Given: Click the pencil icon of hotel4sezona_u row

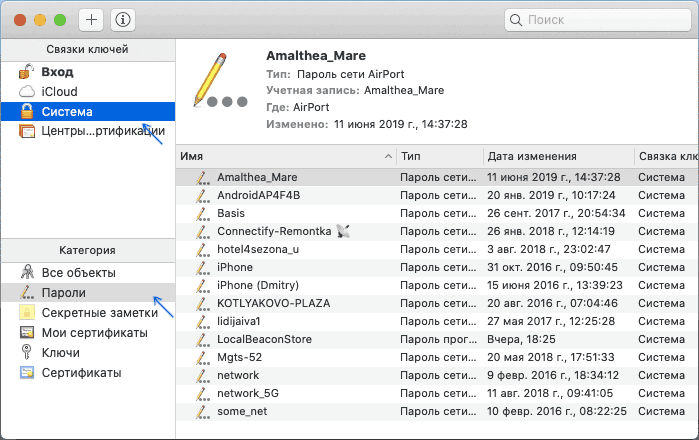Looking at the screenshot, I should point(203,249).
